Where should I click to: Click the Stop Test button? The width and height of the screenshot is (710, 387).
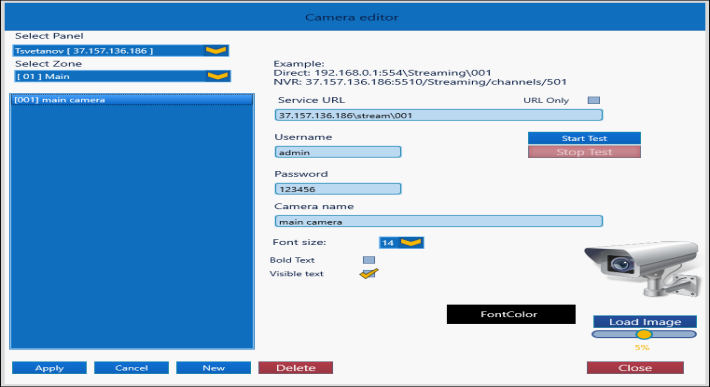[584, 152]
